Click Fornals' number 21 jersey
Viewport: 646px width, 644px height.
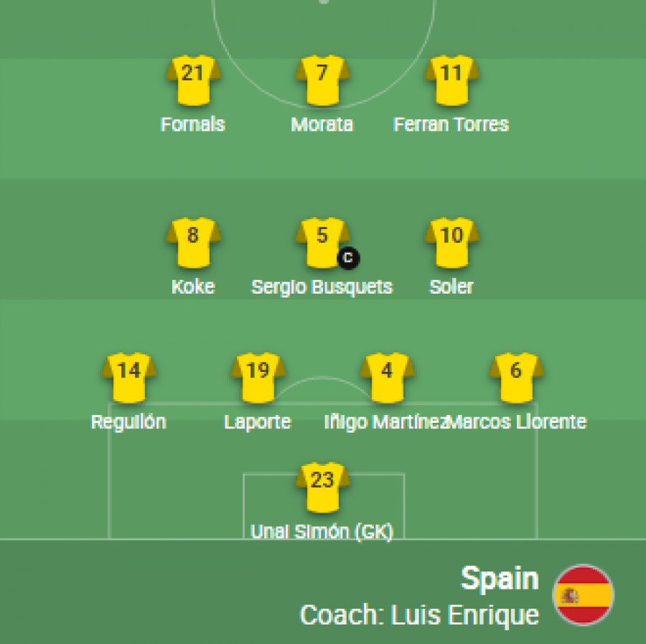(x=194, y=80)
